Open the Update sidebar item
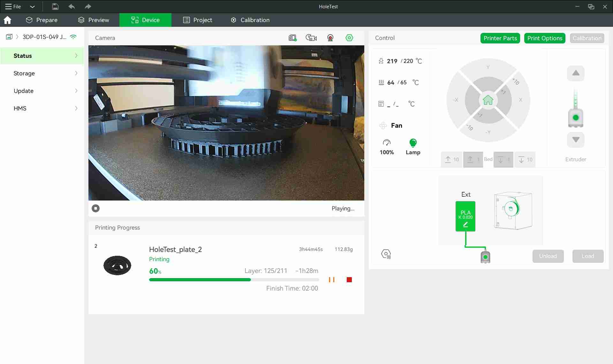613x364 pixels. [42, 91]
